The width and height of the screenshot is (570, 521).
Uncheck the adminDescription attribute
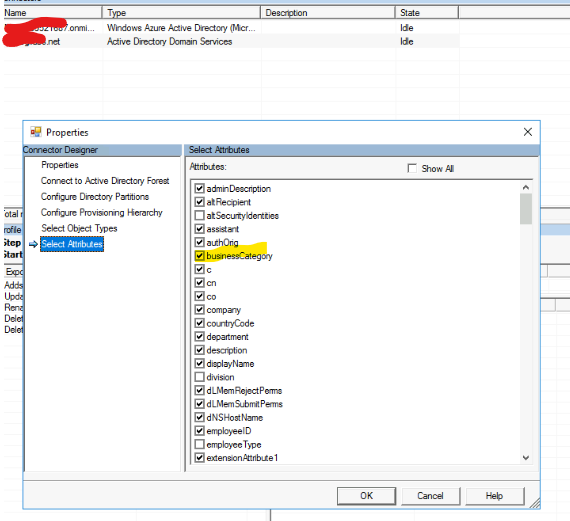199,188
